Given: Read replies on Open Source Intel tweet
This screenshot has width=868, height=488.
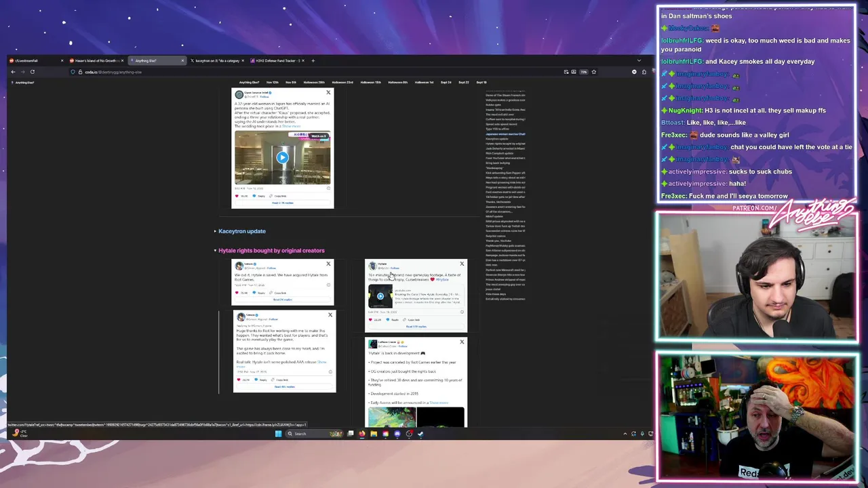Looking at the screenshot, I should click(x=283, y=203).
